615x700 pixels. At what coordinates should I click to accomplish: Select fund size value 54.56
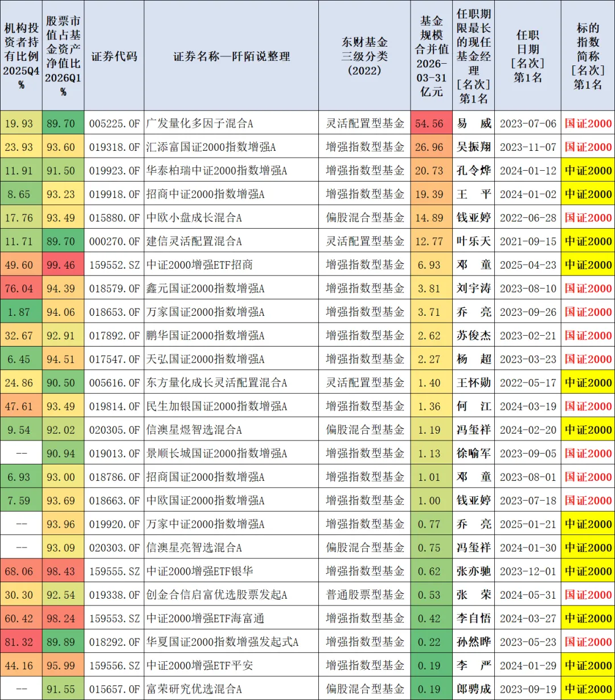[430, 123]
